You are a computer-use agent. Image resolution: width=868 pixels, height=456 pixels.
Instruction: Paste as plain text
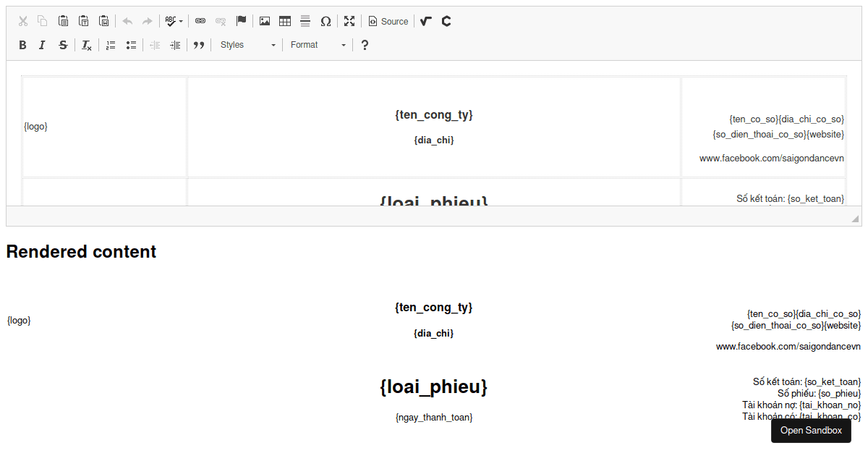(84, 21)
